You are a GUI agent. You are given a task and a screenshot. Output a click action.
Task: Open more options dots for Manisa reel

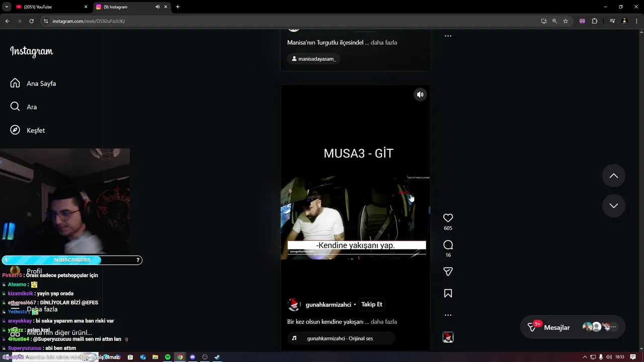(x=448, y=36)
